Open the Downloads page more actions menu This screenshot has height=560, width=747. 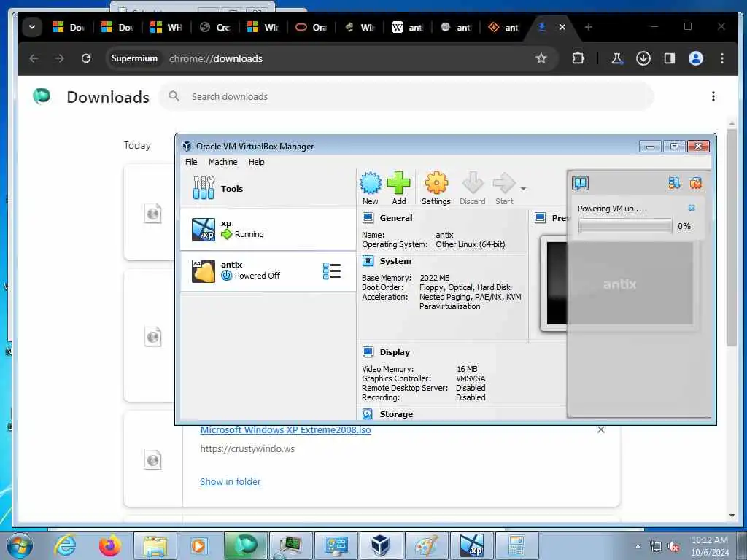[x=713, y=97]
